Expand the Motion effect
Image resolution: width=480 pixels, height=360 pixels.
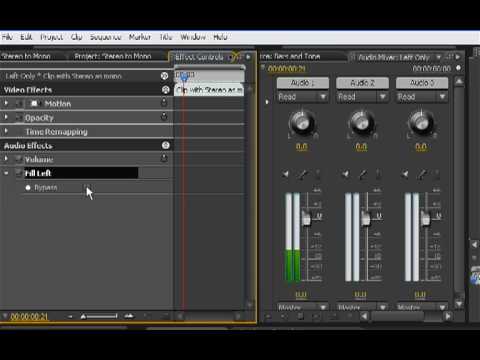(6, 103)
